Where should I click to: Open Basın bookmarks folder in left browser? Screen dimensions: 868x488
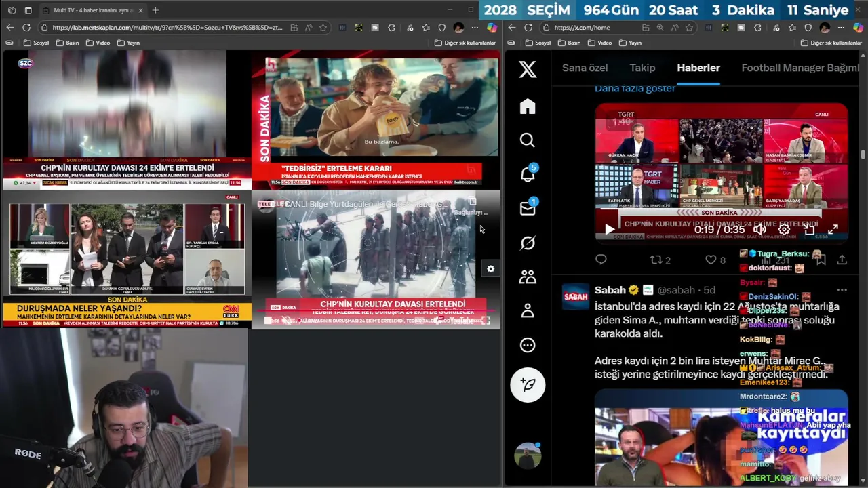click(67, 43)
